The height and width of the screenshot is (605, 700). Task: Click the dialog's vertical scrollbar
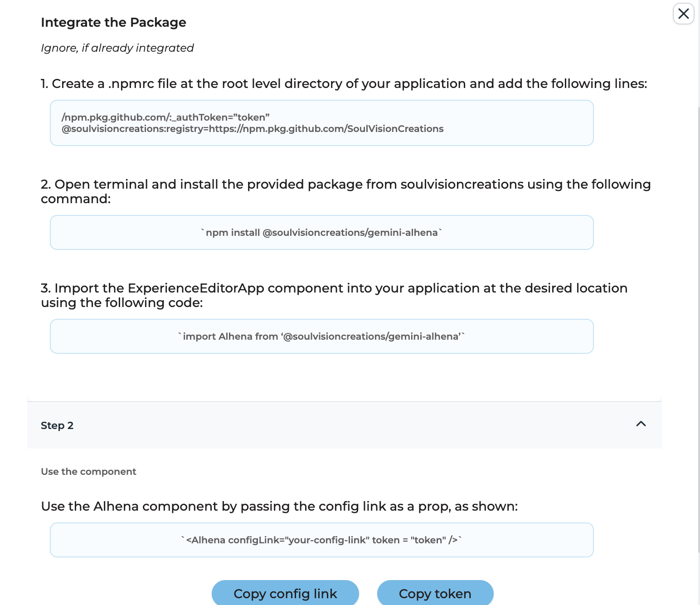coord(698,317)
